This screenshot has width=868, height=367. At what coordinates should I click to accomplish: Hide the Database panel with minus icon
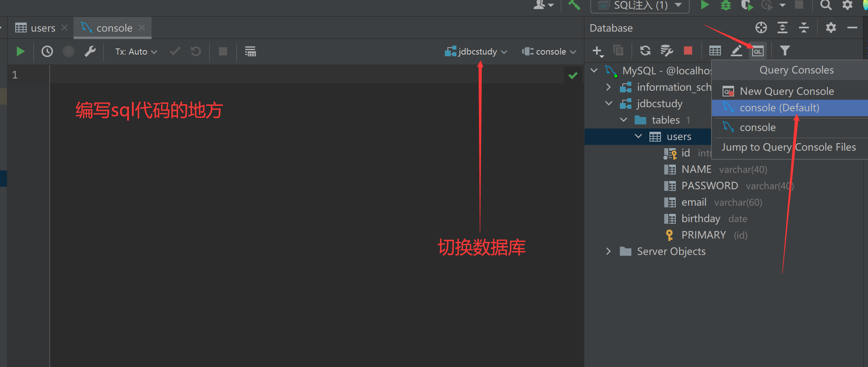click(x=852, y=28)
